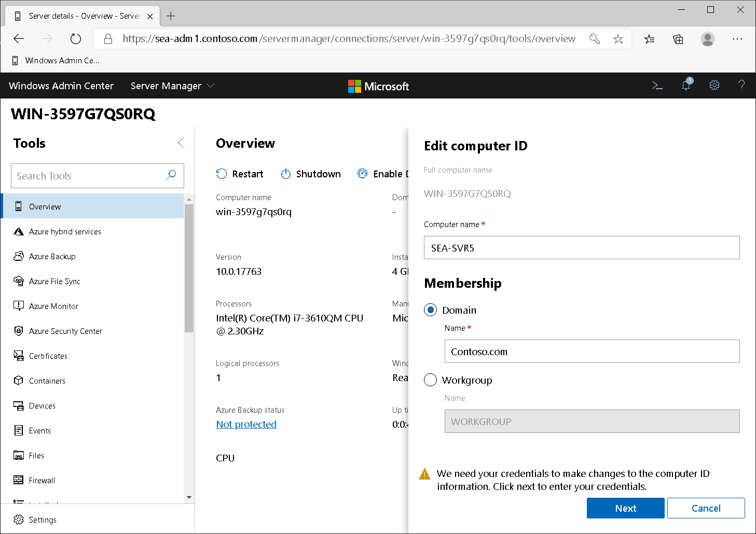Open the Certificates tool label
The image size is (756, 534).
pyautogui.click(x=48, y=356)
